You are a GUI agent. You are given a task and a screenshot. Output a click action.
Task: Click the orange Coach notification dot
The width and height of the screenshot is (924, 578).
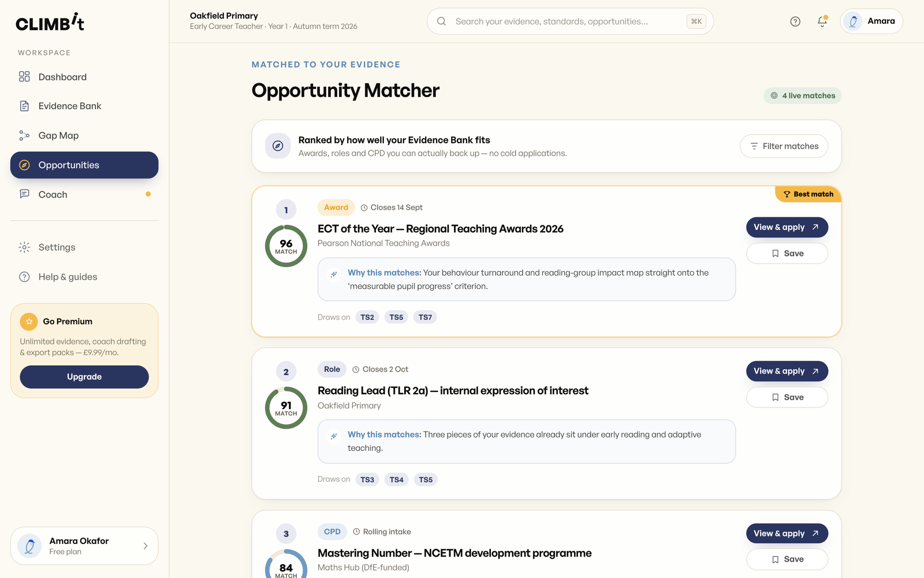point(148,194)
